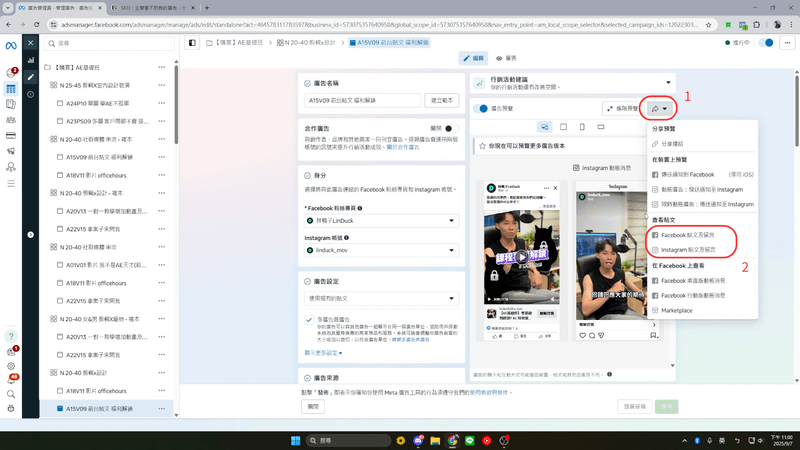Toggle the 廣告預覽 switch
This screenshot has height=450, width=800.
pyautogui.click(x=481, y=107)
